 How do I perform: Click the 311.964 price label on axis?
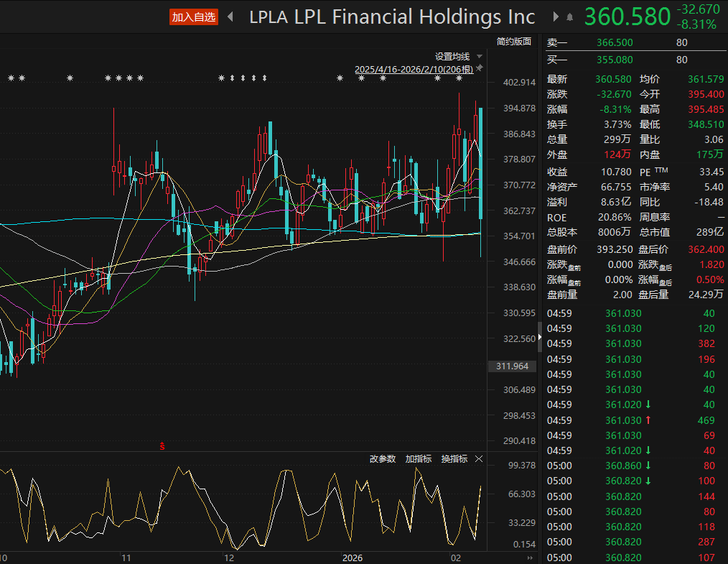tap(512, 366)
